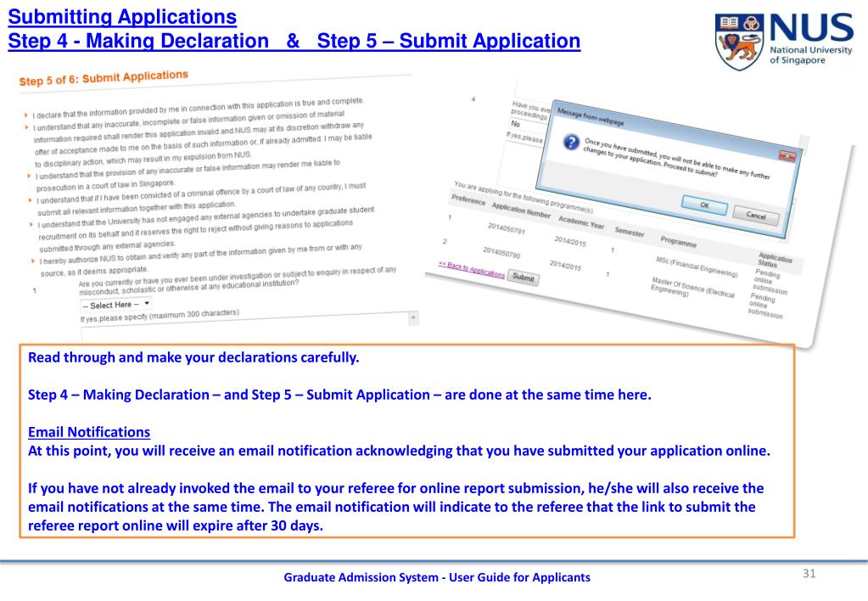The image size is (868, 601).
Task: Click the underlined "Email Notifications" heading
Action: (x=89, y=432)
